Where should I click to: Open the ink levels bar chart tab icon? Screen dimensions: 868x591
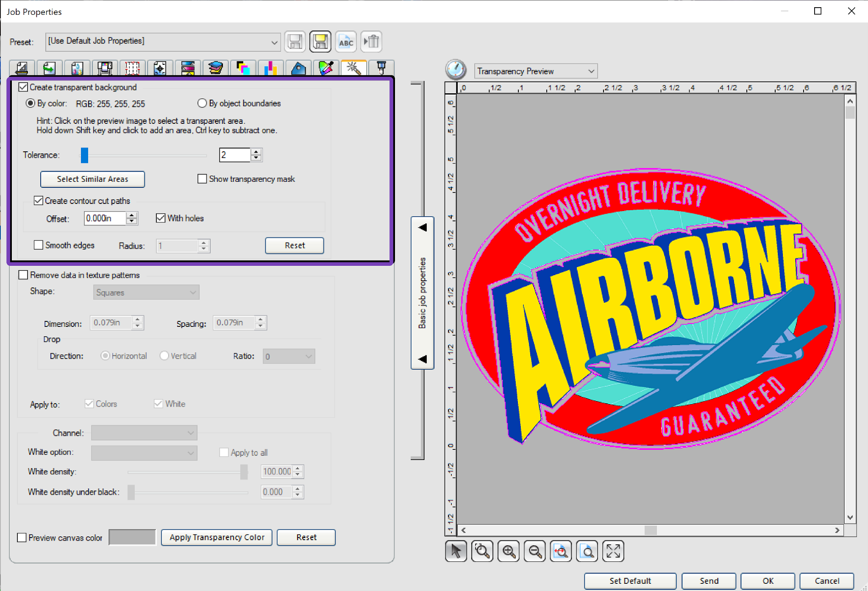[270, 68]
